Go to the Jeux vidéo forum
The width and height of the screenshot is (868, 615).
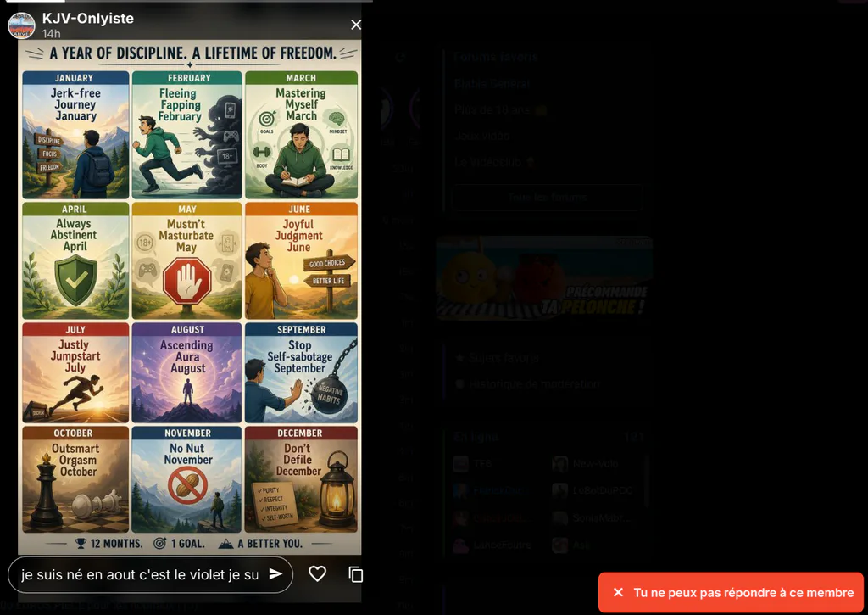click(481, 136)
